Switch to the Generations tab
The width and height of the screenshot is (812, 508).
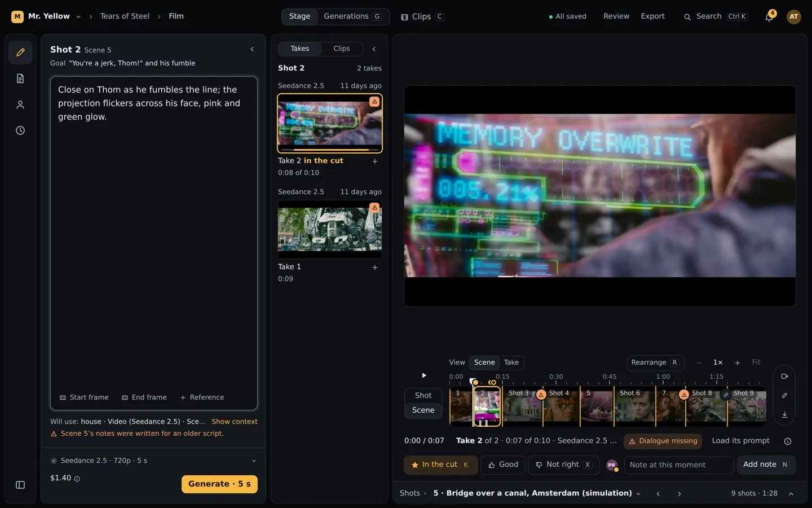(353, 16)
